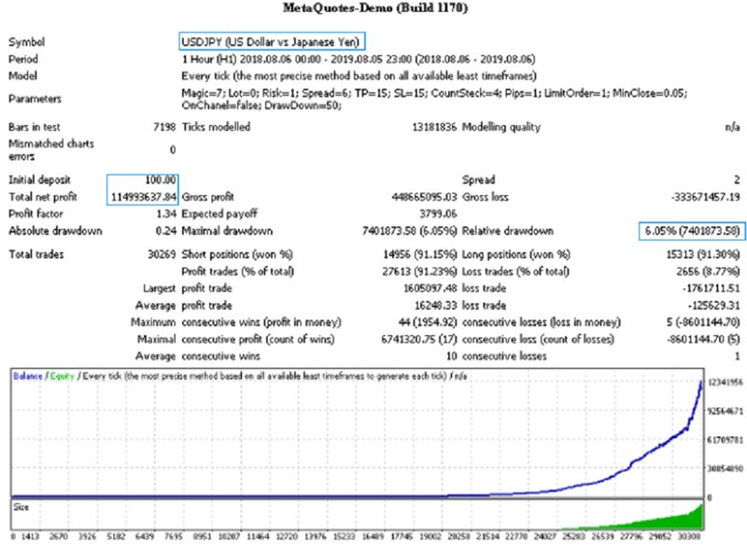
Task: Select the "Spread" label
Action: (479, 180)
